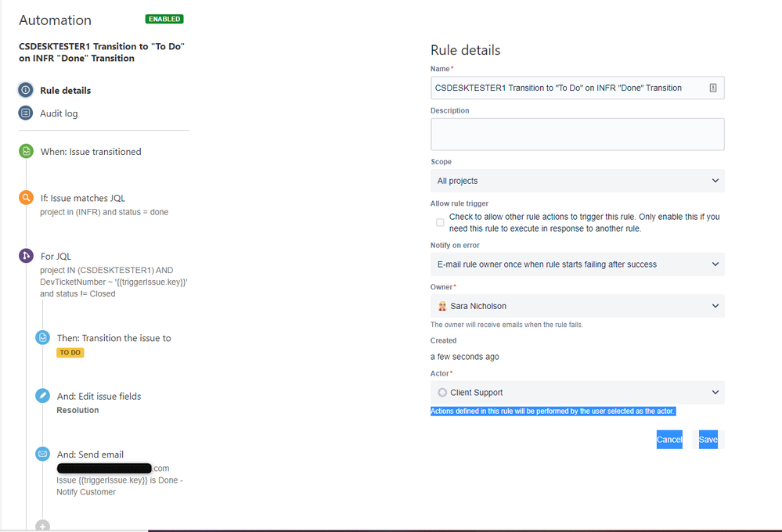
Task: Check the Allow rule trigger checkbox
Action: click(440, 222)
